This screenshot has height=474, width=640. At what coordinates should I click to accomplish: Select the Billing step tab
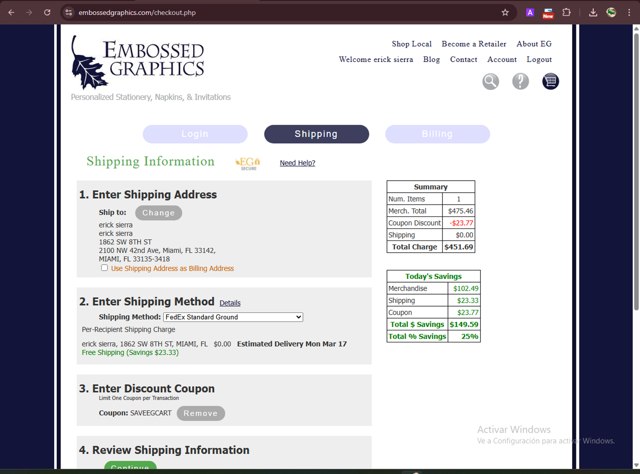point(437,134)
